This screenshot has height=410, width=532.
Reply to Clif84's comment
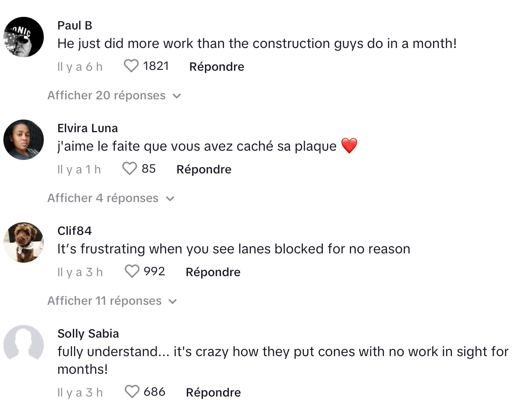(213, 272)
